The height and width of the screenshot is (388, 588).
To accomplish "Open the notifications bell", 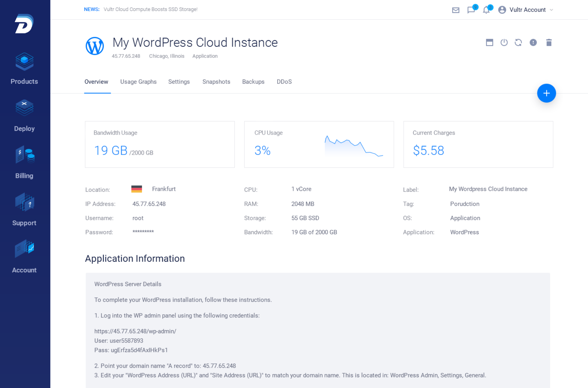I will 486,10.
